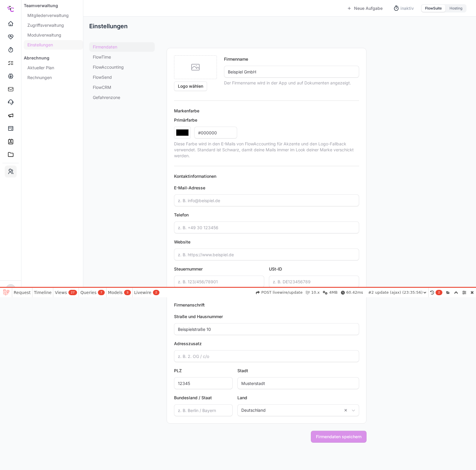The height and width of the screenshot is (470, 476).
Task: Open the envelope mail icon in sidebar
Action: 11,89
